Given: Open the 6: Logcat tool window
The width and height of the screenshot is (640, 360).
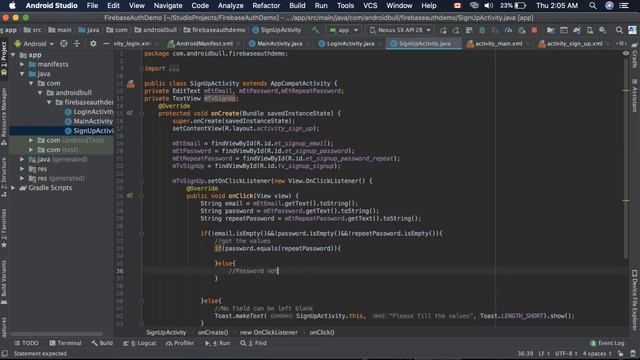Looking at the screenshot, I should pyautogui.click(x=140, y=343).
